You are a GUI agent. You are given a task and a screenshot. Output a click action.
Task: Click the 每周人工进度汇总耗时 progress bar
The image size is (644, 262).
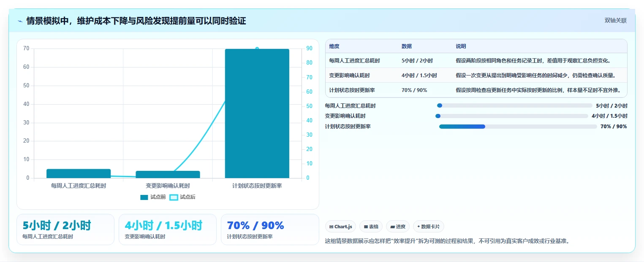515,105
